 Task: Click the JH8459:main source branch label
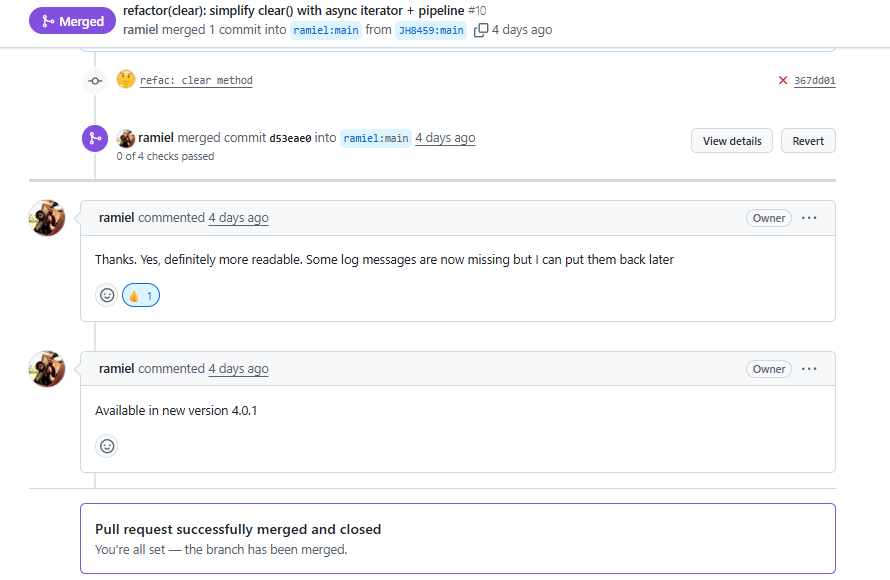point(431,30)
